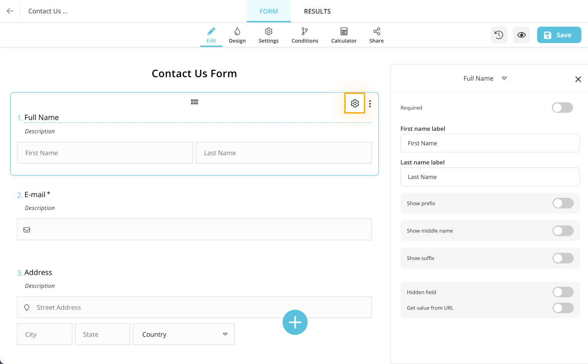Click inside the Last name label input
Screen dimensions: 588x364
pos(490,177)
